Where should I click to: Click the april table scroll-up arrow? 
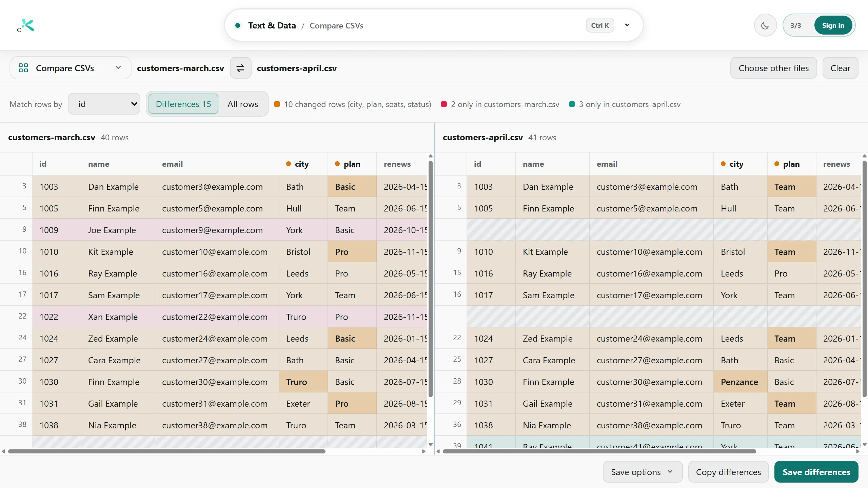tap(865, 156)
